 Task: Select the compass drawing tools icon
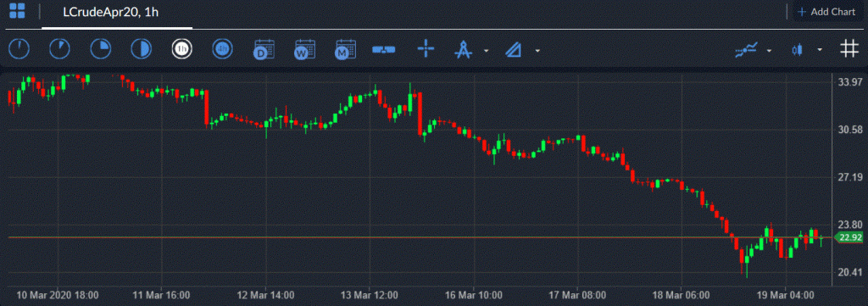click(463, 49)
